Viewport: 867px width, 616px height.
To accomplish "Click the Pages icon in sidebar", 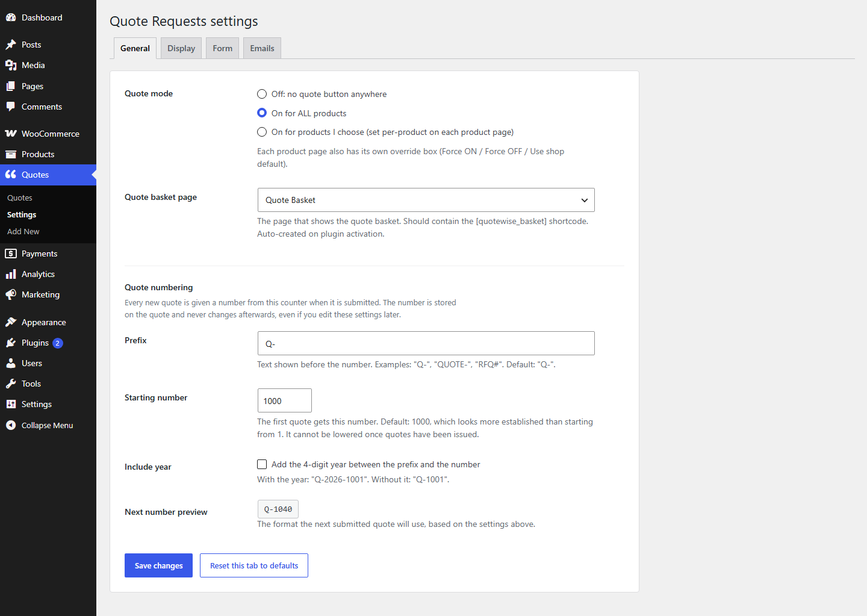I will 11,86.
